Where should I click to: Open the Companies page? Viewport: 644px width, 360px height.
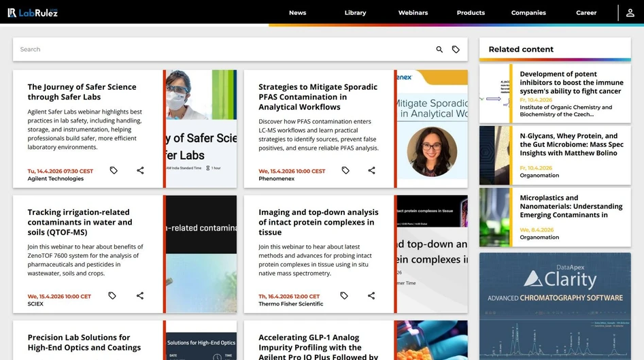click(x=528, y=13)
